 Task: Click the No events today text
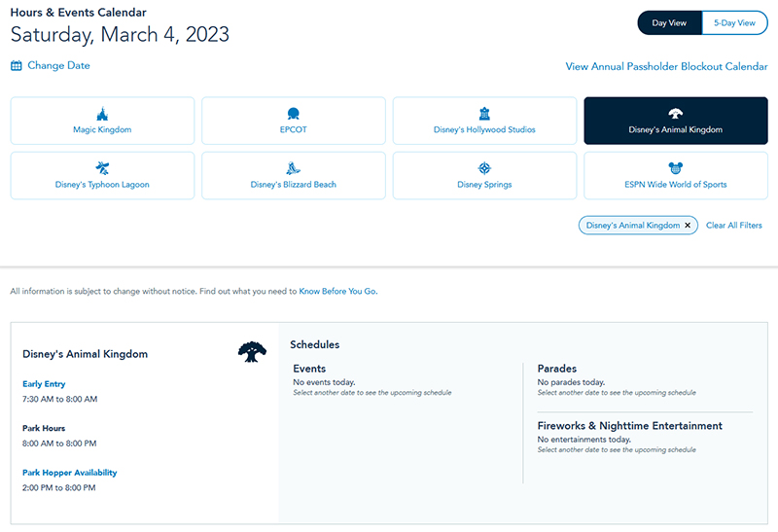point(324,382)
